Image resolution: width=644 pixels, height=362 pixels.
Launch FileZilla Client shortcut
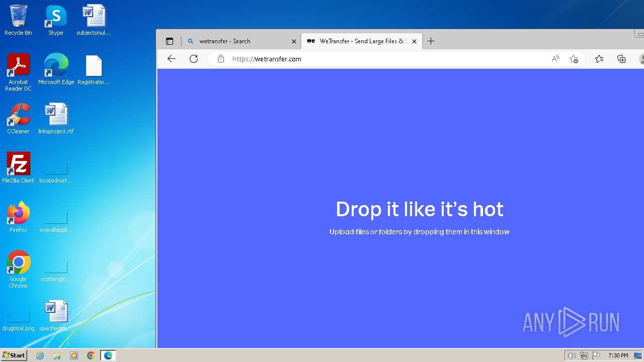point(18,168)
